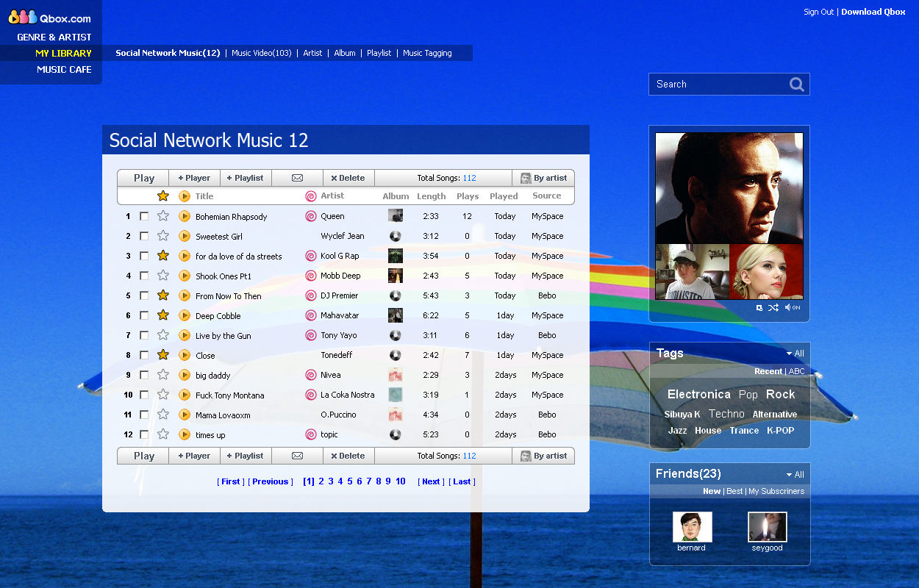Viewport: 919px width, 588px height.
Task: Check the box for Fuck Tony Montana
Action: pos(144,395)
